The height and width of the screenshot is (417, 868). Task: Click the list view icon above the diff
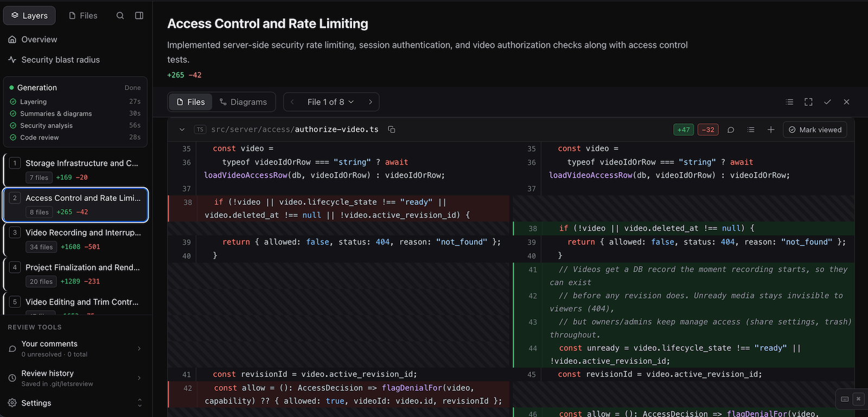tap(789, 102)
